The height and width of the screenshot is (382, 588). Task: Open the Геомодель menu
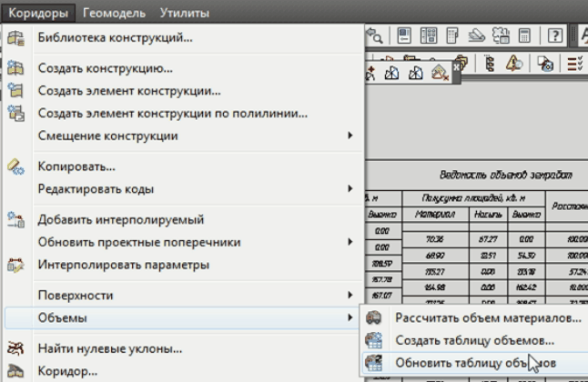113,13
